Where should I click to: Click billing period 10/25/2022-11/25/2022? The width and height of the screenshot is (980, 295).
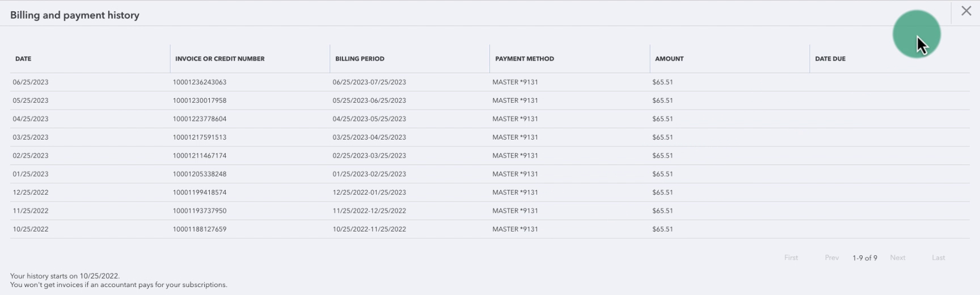(x=369, y=229)
